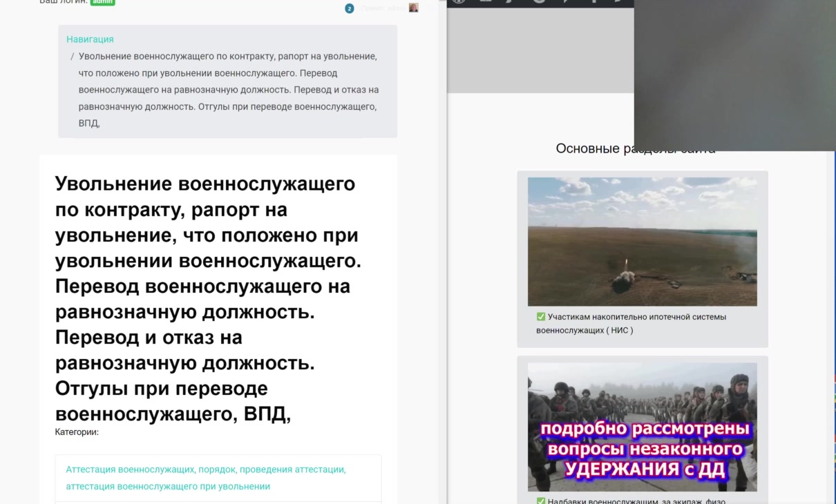Image resolution: width=836 pixels, height=504 pixels.
Task: Click the admin user avatar picture
Action: click(413, 8)
